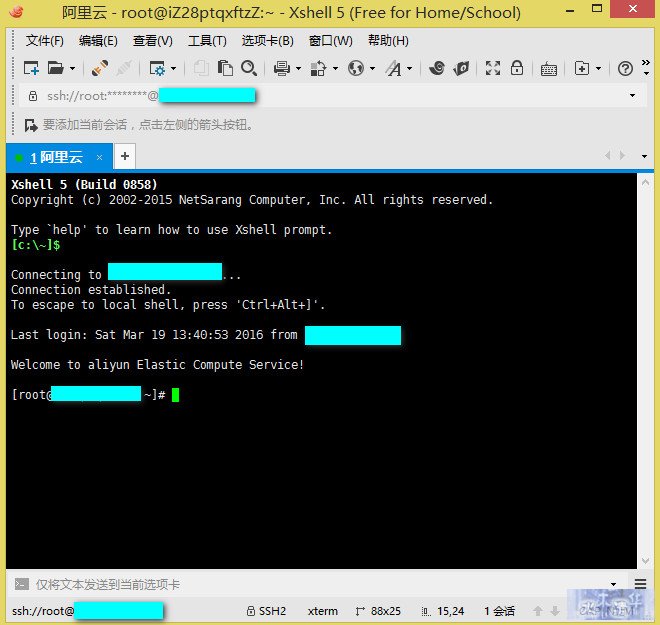Click the 'Welcome to aliyun Elastic Compute Service!' line
This screenshot has width=660, height=625.
157,365
